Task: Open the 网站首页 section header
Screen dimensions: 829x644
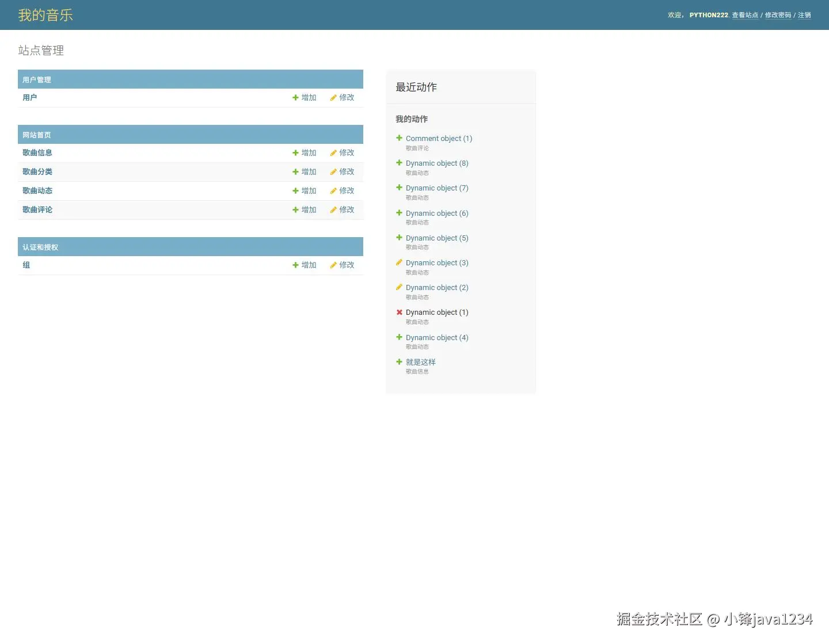Action: point(37,135)
